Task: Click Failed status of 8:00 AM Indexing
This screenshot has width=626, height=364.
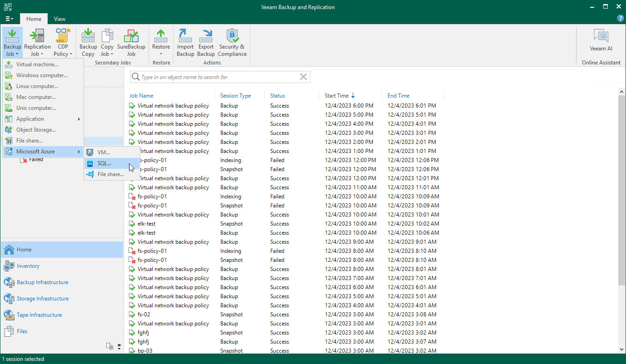Action: (277, 251)
